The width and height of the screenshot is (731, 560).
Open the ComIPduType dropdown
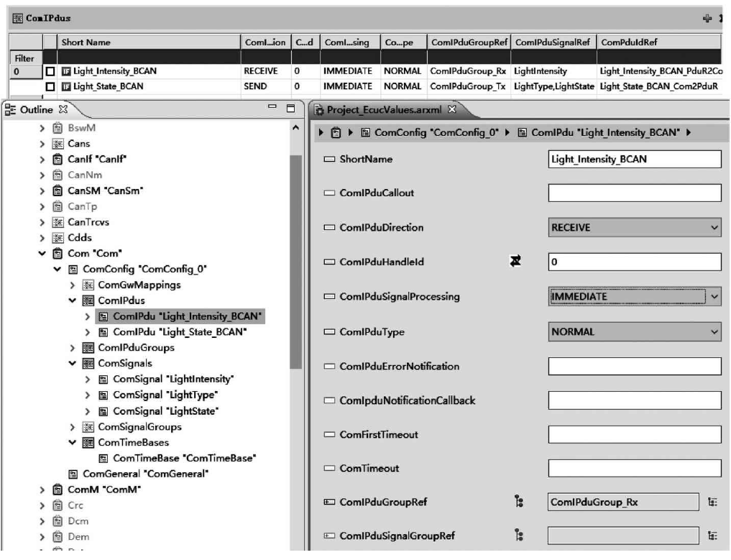pos(714,332)
